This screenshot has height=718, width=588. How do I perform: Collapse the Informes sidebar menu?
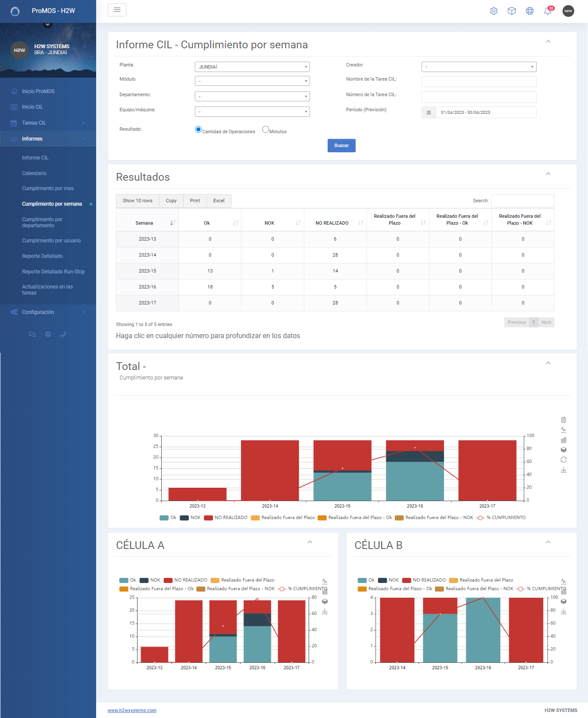pos(48,139)
